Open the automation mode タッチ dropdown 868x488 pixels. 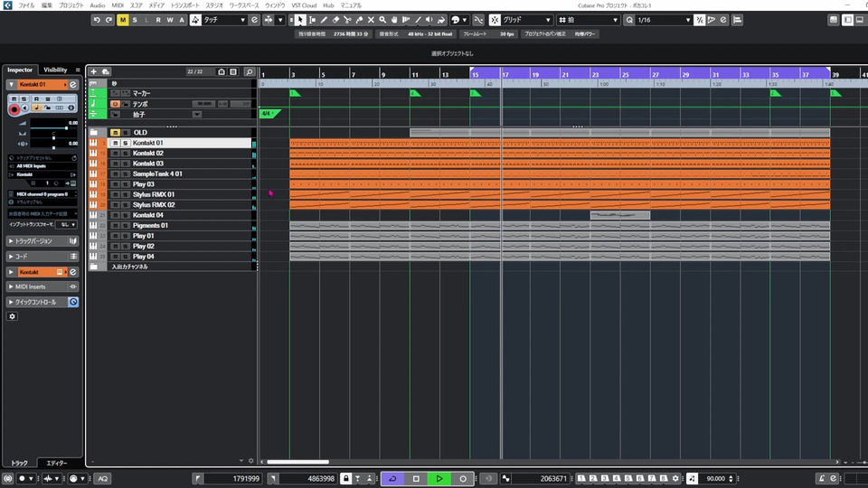click(224, 20)
